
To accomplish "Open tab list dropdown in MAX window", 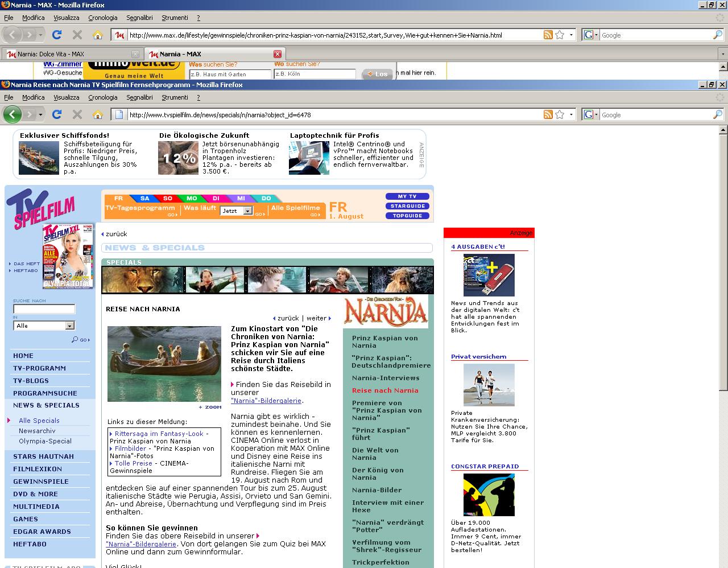I will (722, 54).
